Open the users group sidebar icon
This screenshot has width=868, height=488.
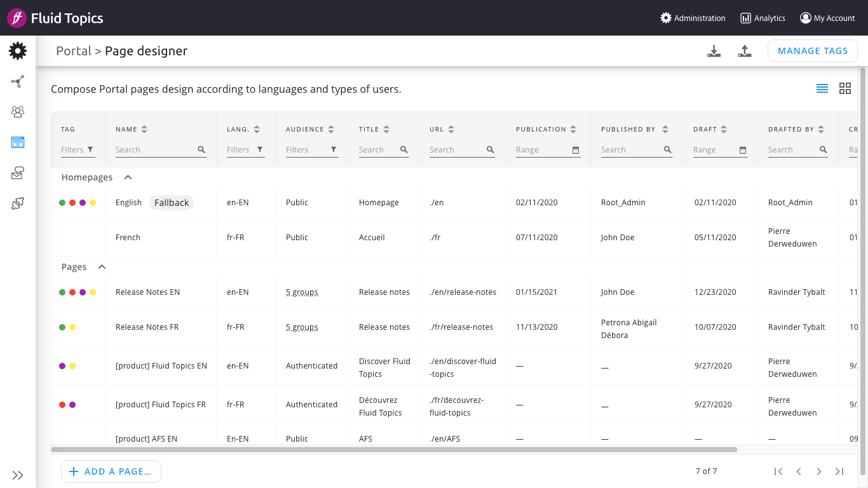point(18,112)
